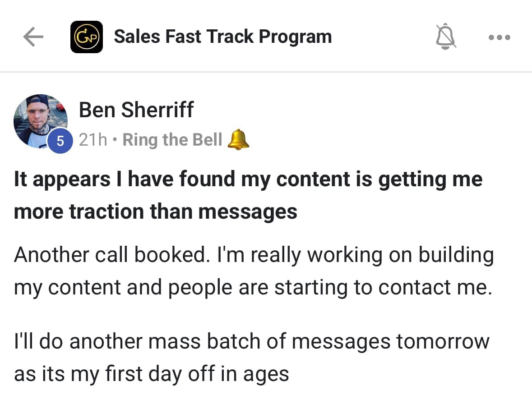The image size is (532, 404).
Task: View Ben Sherriff's profile picture
Action: [x=40, y=119]
